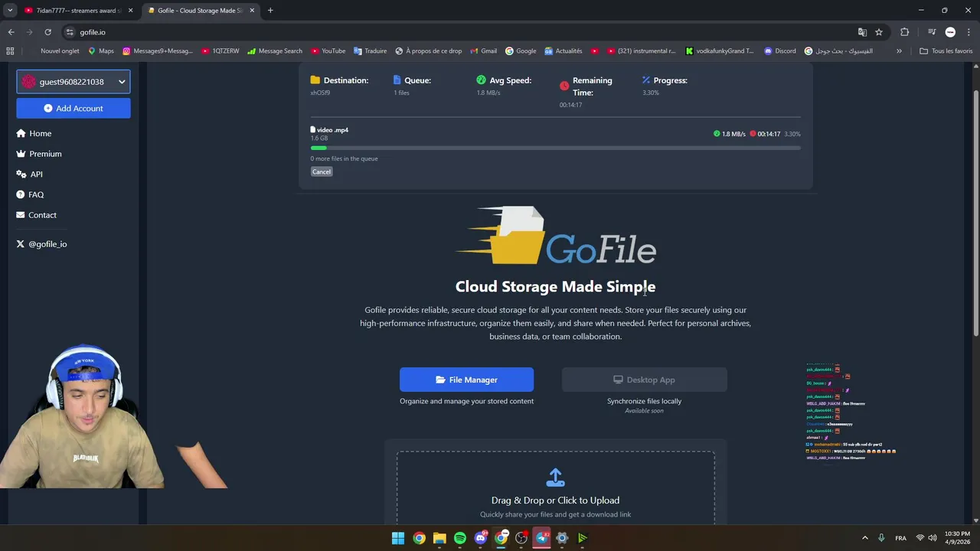This screenshot has width=980, height=551.
Task: Close the Gofile Cloud Storage tab
Action: pyautogui.click(x=252, y=11)
